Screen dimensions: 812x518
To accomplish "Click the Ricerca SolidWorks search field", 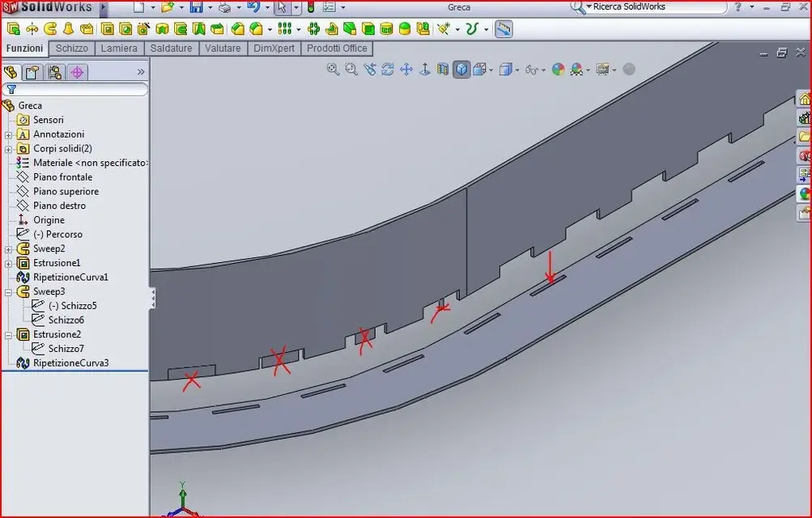I will tap(657, 6).
